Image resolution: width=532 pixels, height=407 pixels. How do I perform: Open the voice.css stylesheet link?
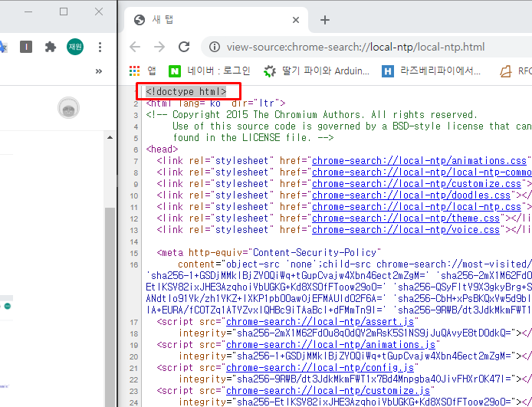(406, 230)
